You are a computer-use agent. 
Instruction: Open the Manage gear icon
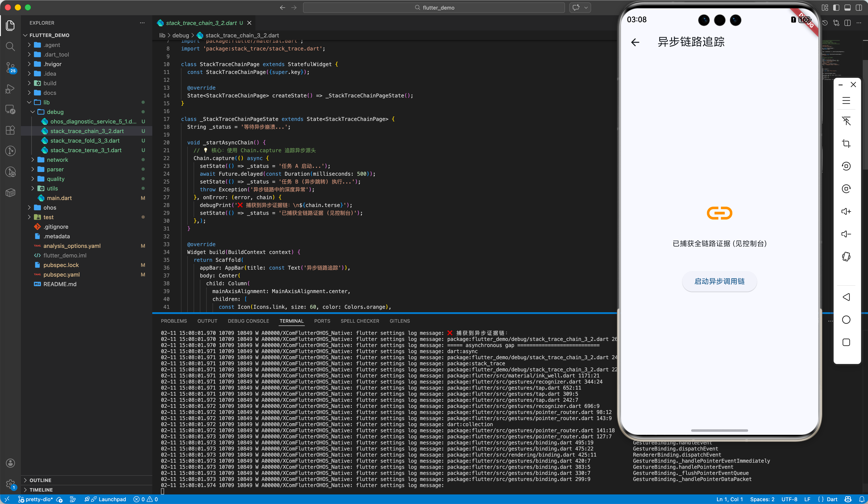[10, 484]
